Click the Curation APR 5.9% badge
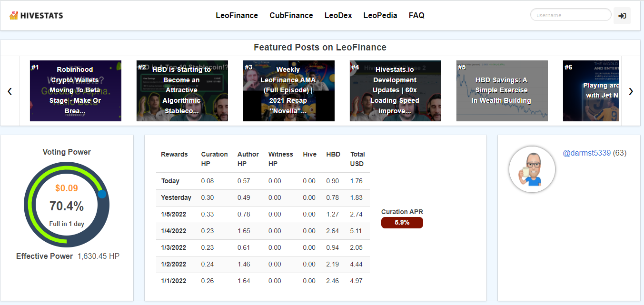The image size is (644, 305). coord(402,223)
